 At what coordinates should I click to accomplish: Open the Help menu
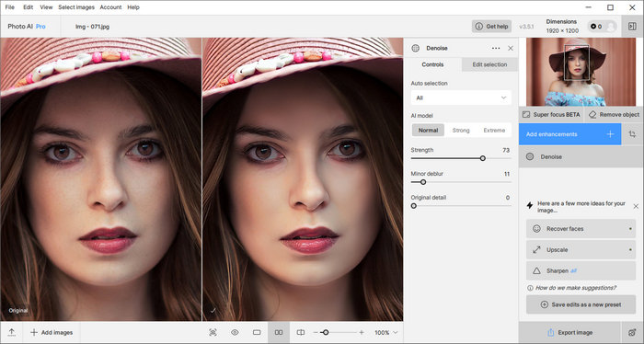tap(133, 7)
